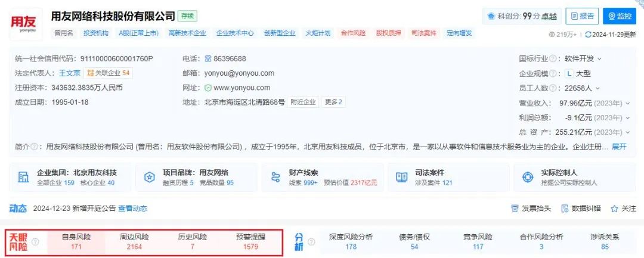
Task: Click the refresh icon beside 2024-11-29更新
Action: point(588,35)
